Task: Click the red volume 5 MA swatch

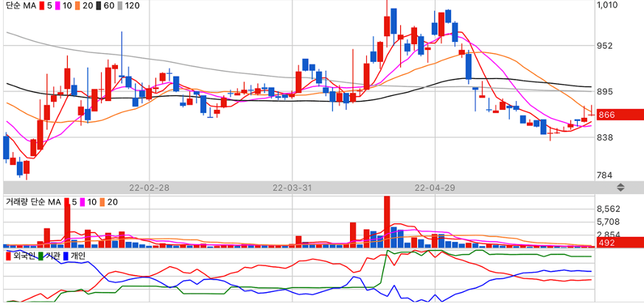Action: pos(66,202)
